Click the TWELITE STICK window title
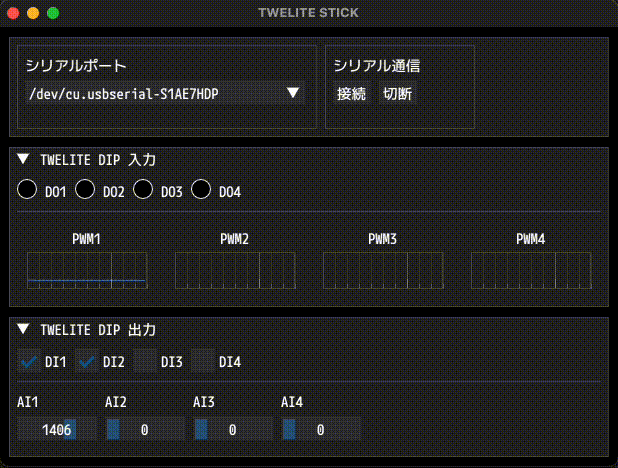618x468 pixels. click(x=309, y=13)
